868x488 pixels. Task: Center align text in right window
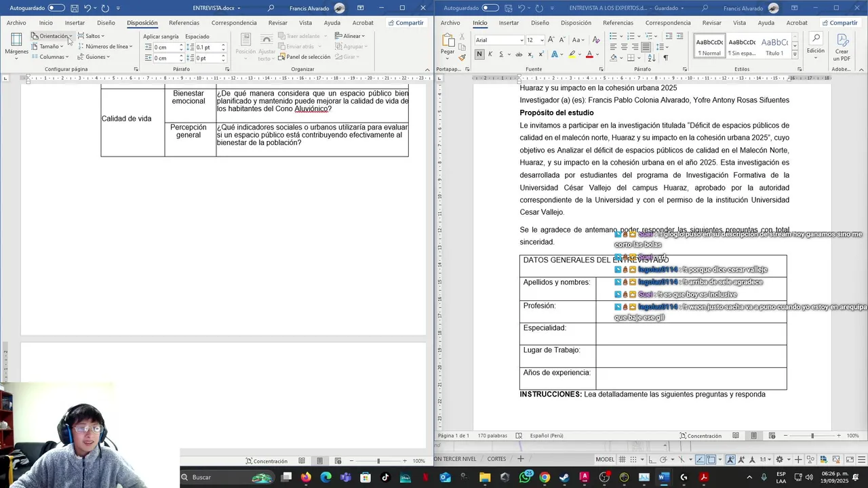point(624,47)
